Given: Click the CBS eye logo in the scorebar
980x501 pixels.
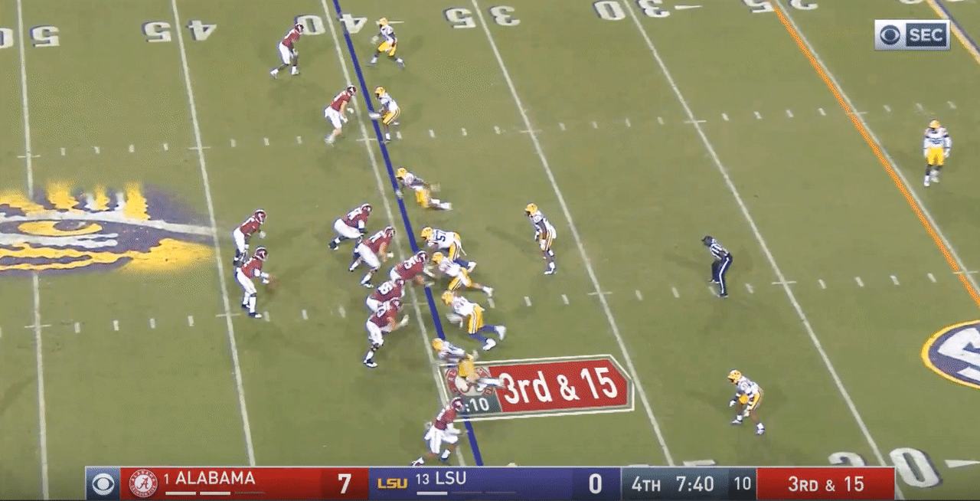Looking at the screenshot, I should 103,483.
